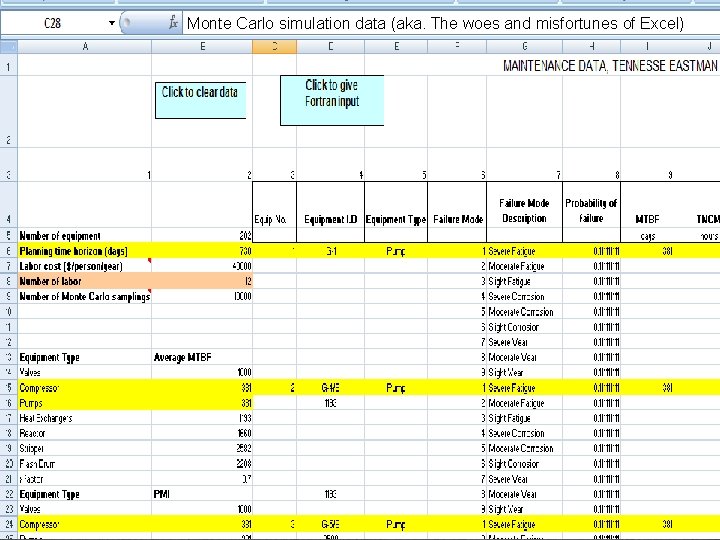This screenshot has height=540, width=720.
Task: Click the 'days' units cell under MTBF
Action: pos(647,236)
